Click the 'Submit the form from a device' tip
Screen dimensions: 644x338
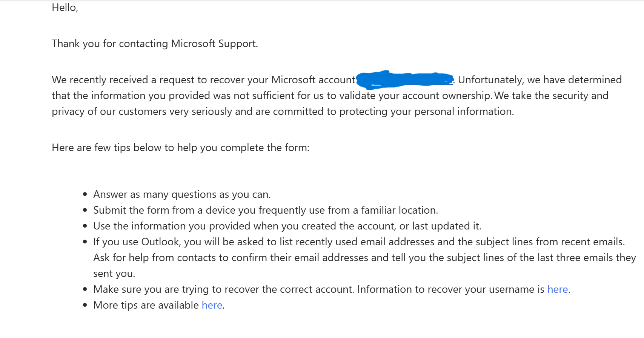coord(266,210)
